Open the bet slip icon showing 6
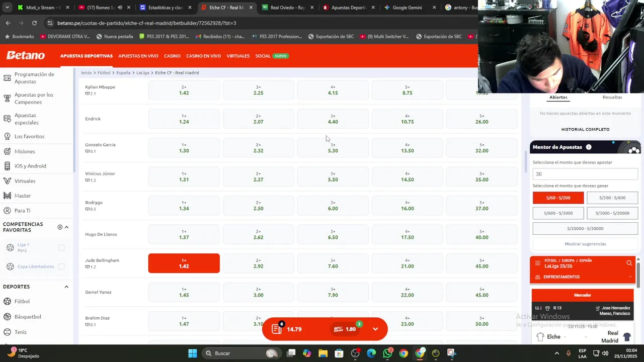 click(x=277, y=329)
